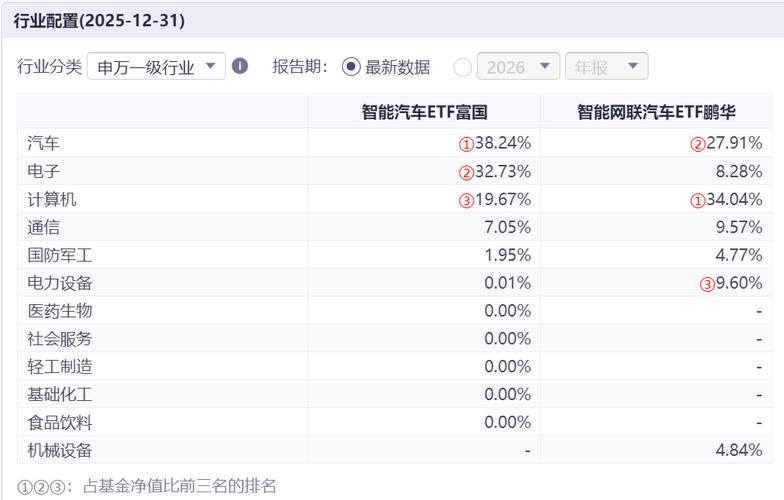Click the 电子 industry row label
This screenshot has width=784, height=500.
(x=44, y=171)
